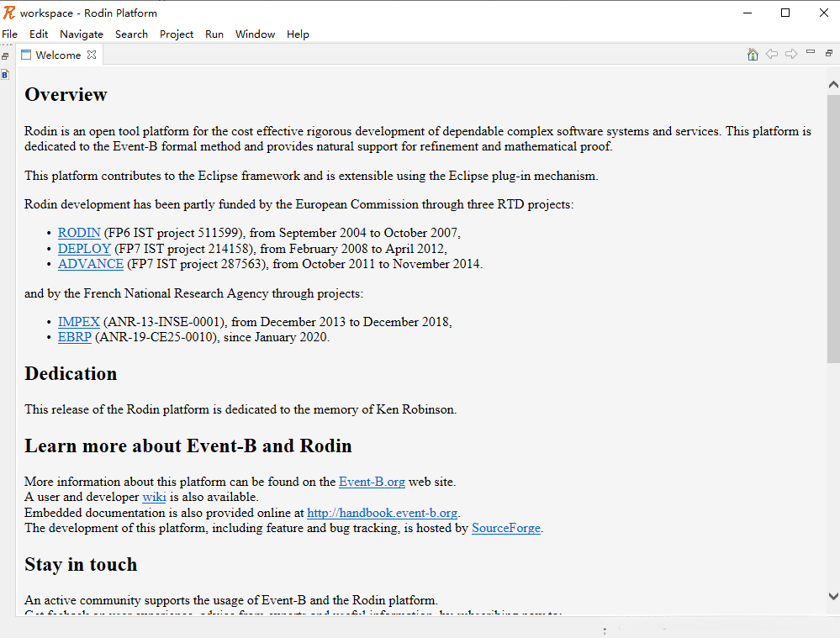Restore the Welcome view via top-right icon
840x638 pixels.
click(828, 53)
